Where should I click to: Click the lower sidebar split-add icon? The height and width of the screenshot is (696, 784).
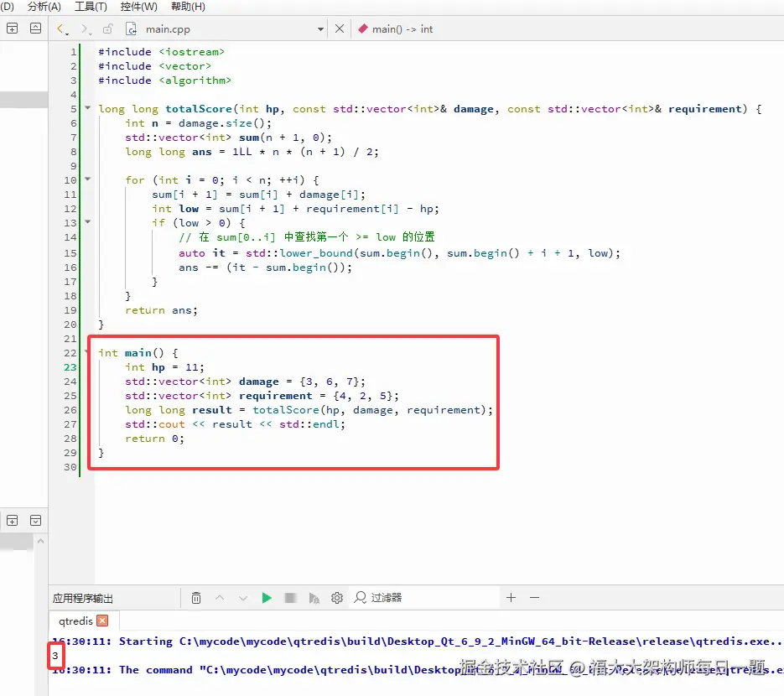12,521
